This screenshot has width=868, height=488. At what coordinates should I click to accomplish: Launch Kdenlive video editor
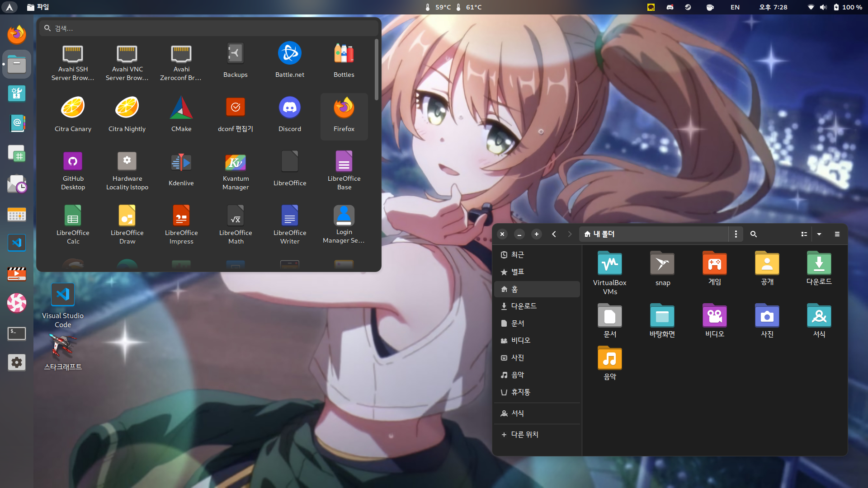pos(181,171)
